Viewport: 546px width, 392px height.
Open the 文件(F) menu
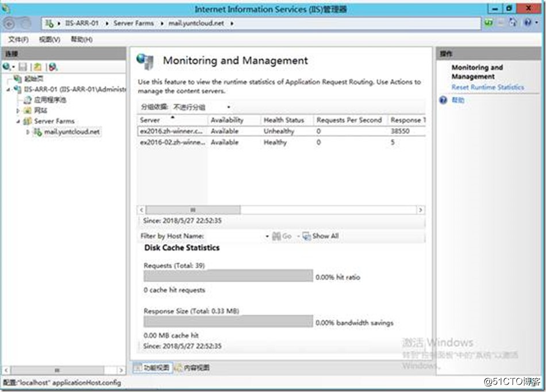[x=18, y=40]
